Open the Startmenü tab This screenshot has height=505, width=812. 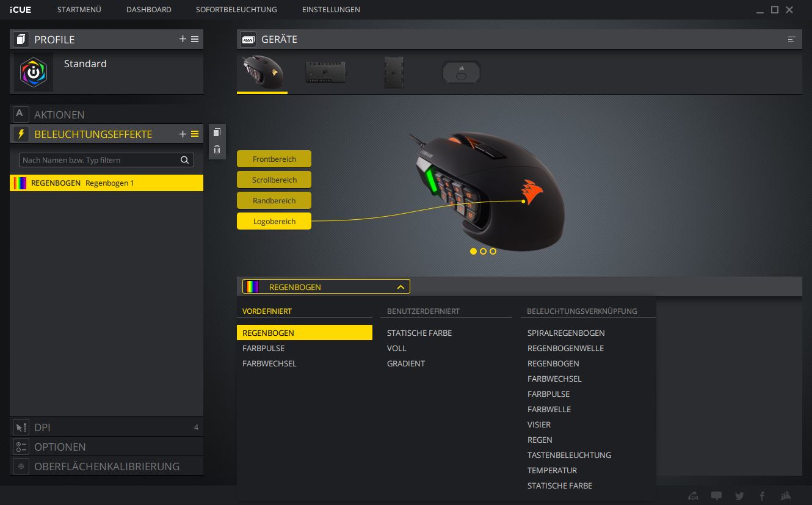coord(79,10)
